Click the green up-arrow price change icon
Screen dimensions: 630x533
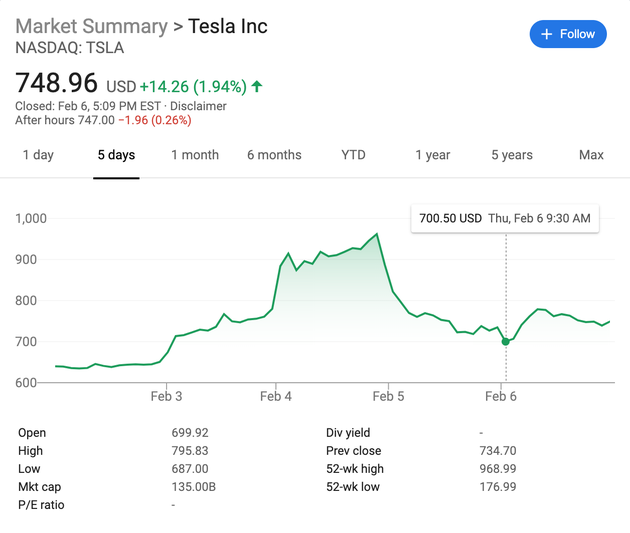pyautogui.click(x=257, y=86)
